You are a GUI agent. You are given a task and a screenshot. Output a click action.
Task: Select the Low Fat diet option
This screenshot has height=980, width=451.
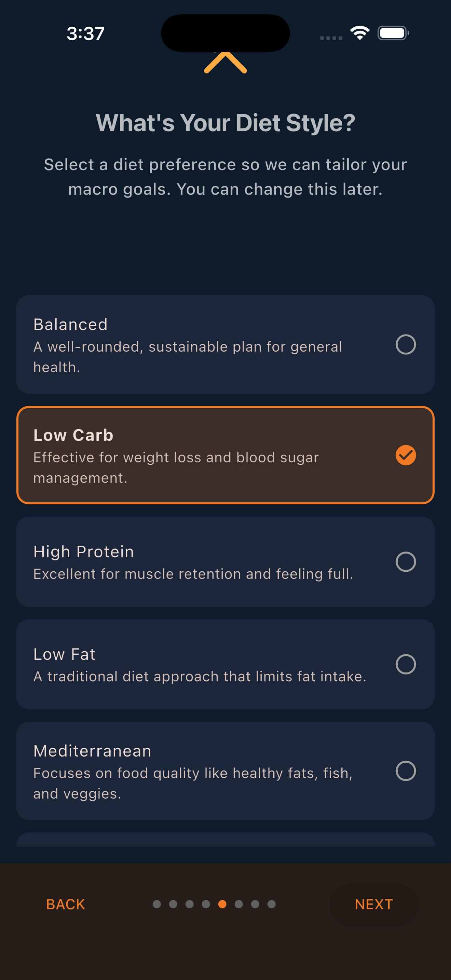click(x=225, y=664)
